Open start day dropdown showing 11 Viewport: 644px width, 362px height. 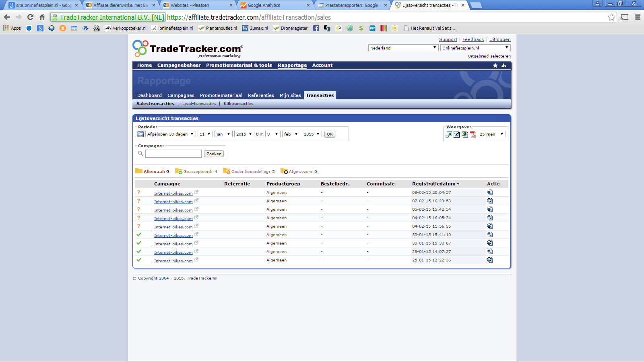(205, 134)
